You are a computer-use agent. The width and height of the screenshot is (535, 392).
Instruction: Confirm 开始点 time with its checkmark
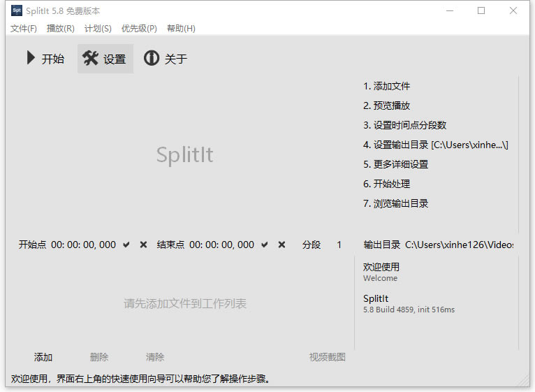[126, 245]
